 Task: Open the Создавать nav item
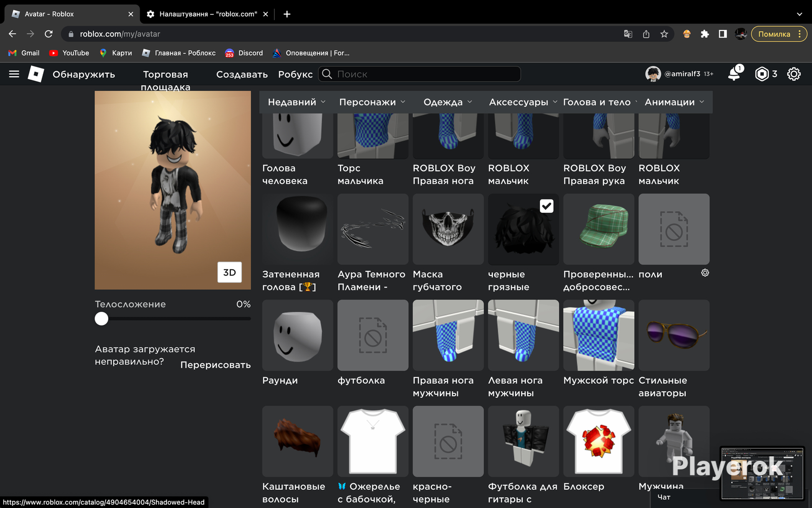coord(242,74)
